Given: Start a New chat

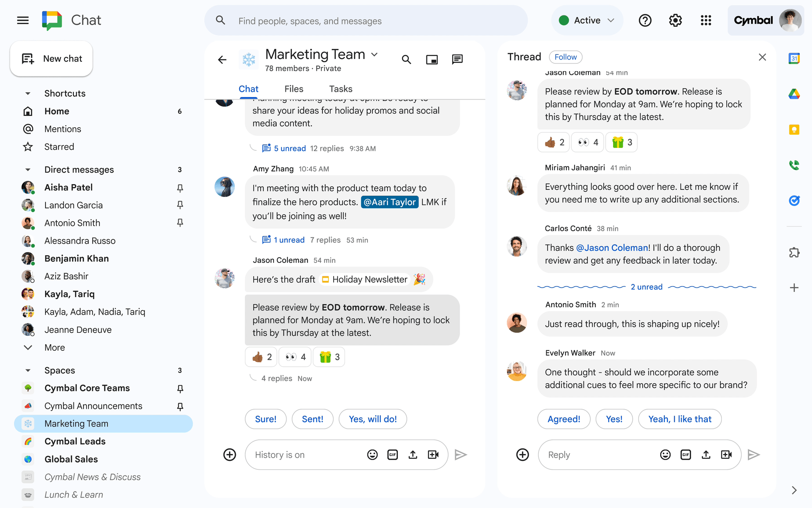Looking at the screenshot, I should pos(52,59).
